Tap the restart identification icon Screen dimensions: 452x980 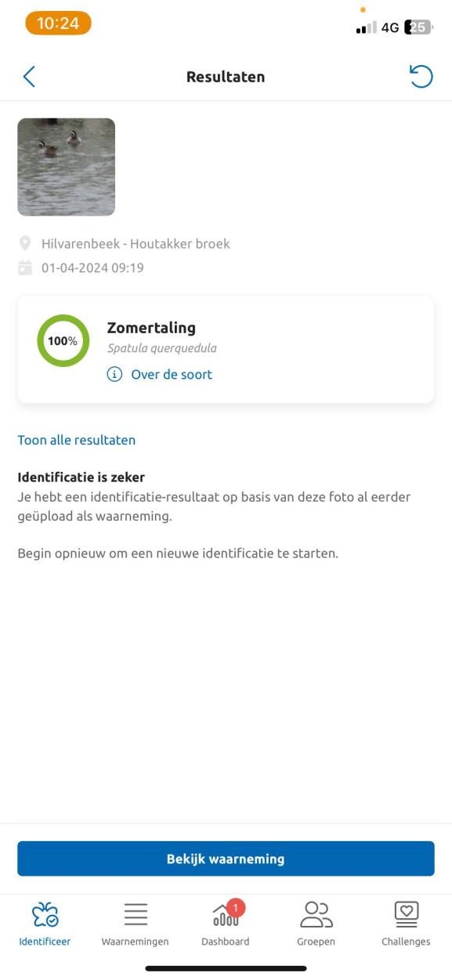[421, 76]
